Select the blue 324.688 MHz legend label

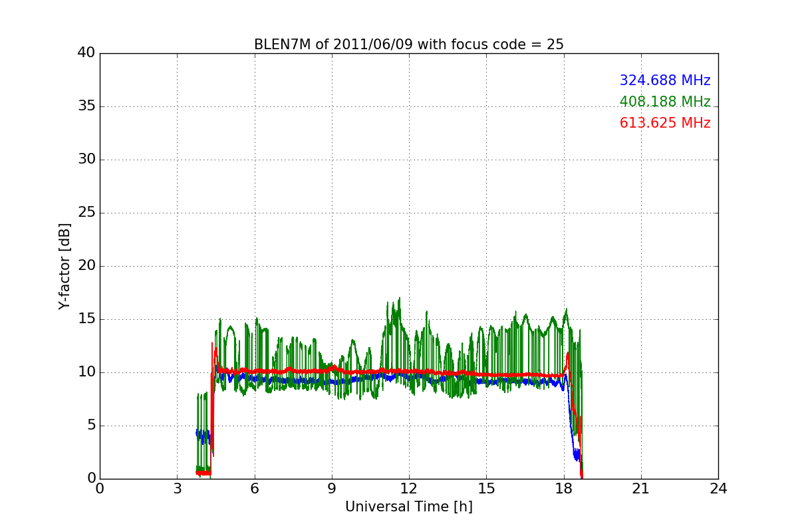click(x=665, y=80)
